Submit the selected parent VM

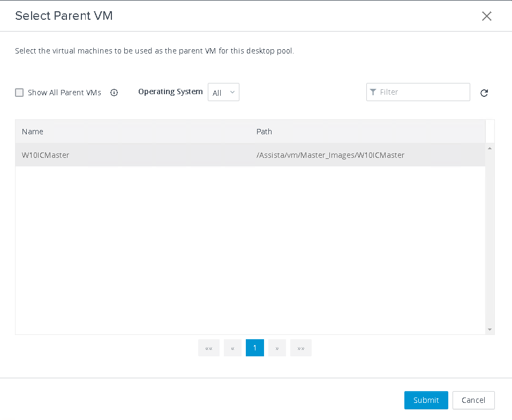point(426,400)
